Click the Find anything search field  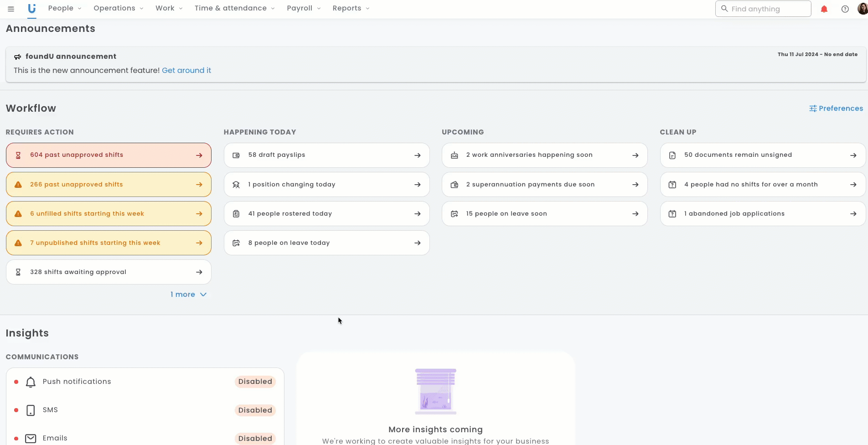pyautogui.click(x=763, y=9)
